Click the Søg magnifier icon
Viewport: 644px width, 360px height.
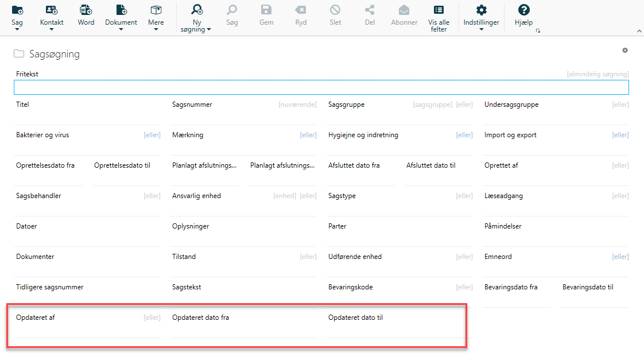tap(232, 10)
